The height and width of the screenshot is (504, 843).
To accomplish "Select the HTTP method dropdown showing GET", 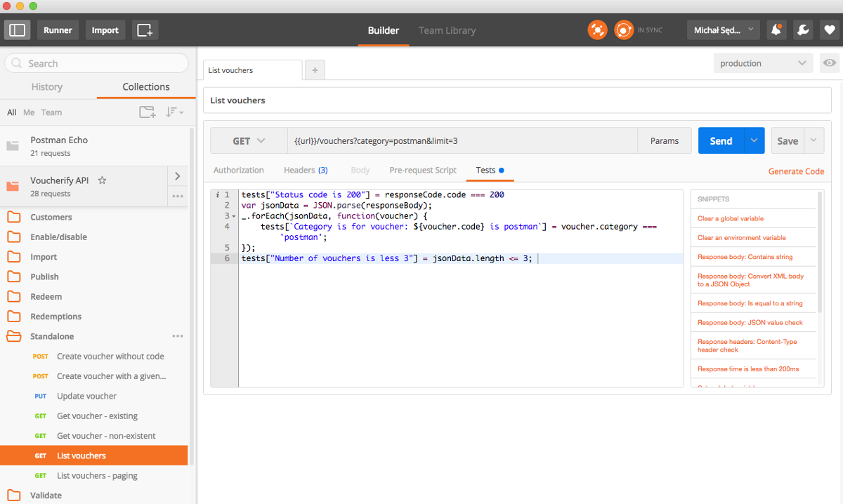I will [x=249, y=140].
